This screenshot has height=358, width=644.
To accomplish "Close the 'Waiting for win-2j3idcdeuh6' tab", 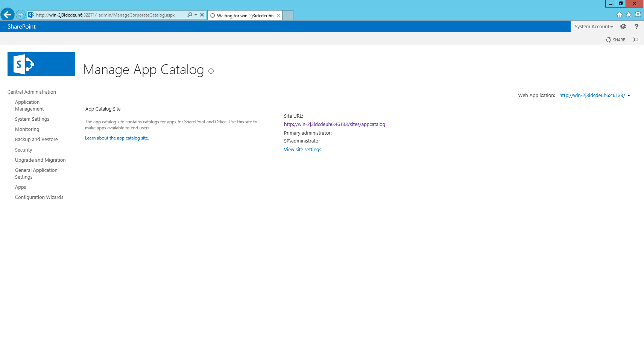I will (x=278, y=15).
